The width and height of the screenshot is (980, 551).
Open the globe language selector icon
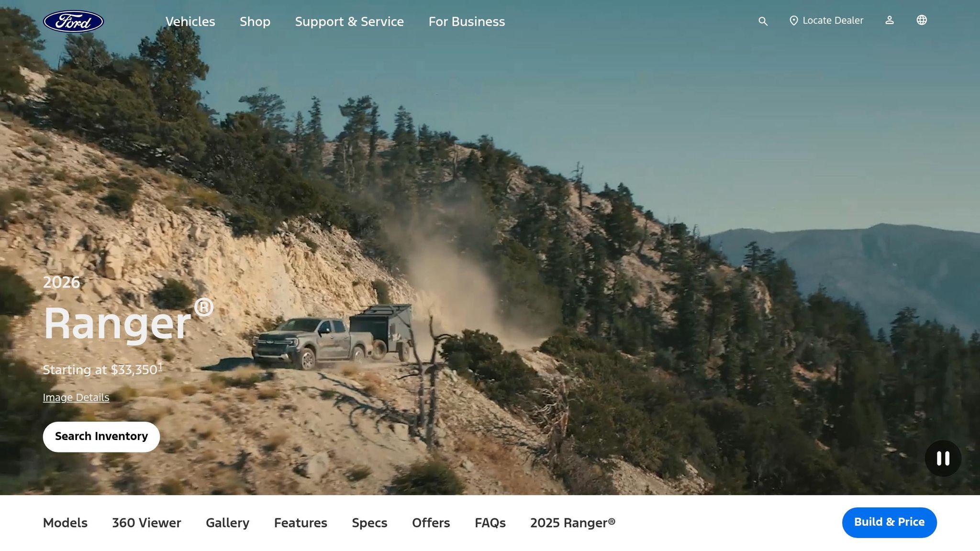(x=922, y=20)
